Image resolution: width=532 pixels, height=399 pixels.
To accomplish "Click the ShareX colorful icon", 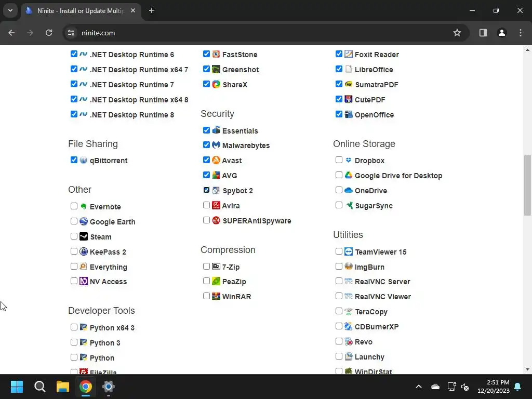I will point(216,84).
